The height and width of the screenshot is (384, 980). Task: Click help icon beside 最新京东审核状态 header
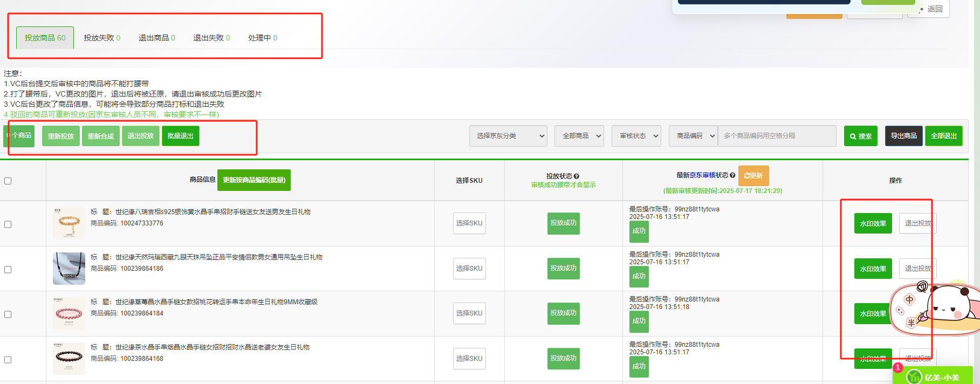[732, 175]
